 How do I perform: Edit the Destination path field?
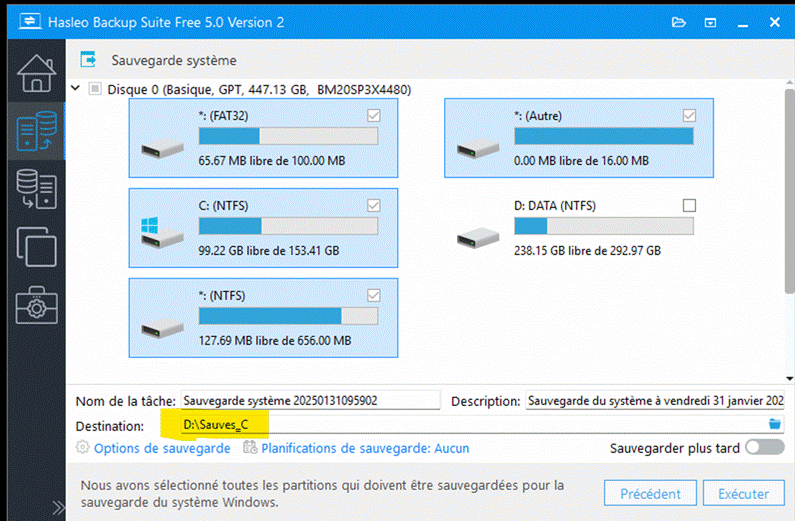473,424
